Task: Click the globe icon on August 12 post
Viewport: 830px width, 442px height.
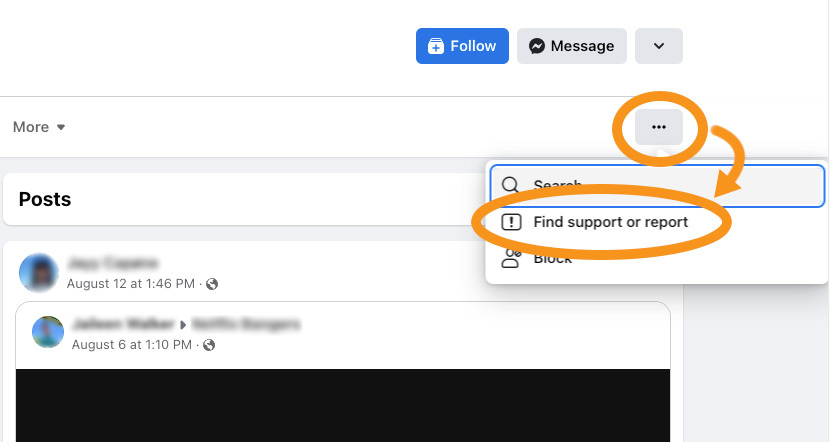Action: point(212,284)
